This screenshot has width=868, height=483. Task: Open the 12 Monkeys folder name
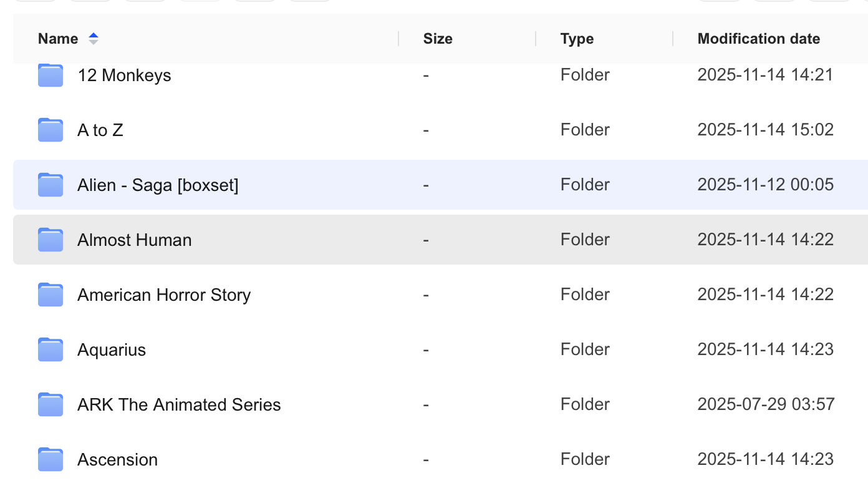coord(124,76)
